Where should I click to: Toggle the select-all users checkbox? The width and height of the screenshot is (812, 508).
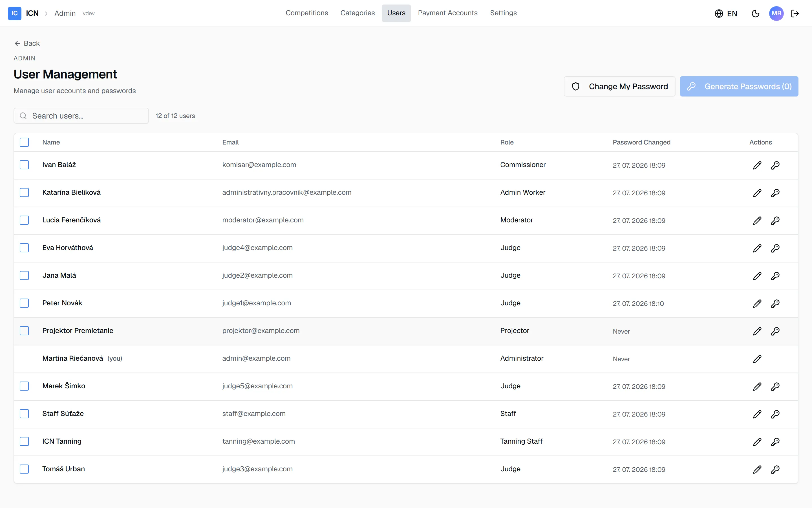(x=24, y=142)
